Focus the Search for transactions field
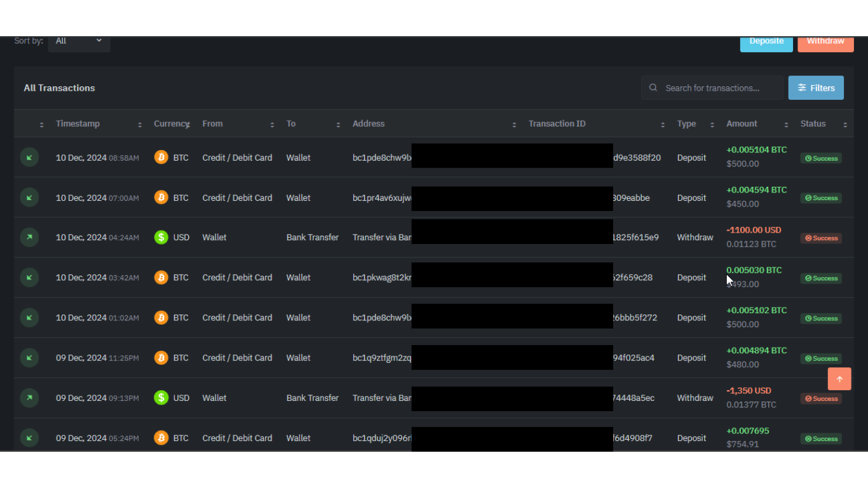Viewport: 868px width, 488px height. click(719, 88)
